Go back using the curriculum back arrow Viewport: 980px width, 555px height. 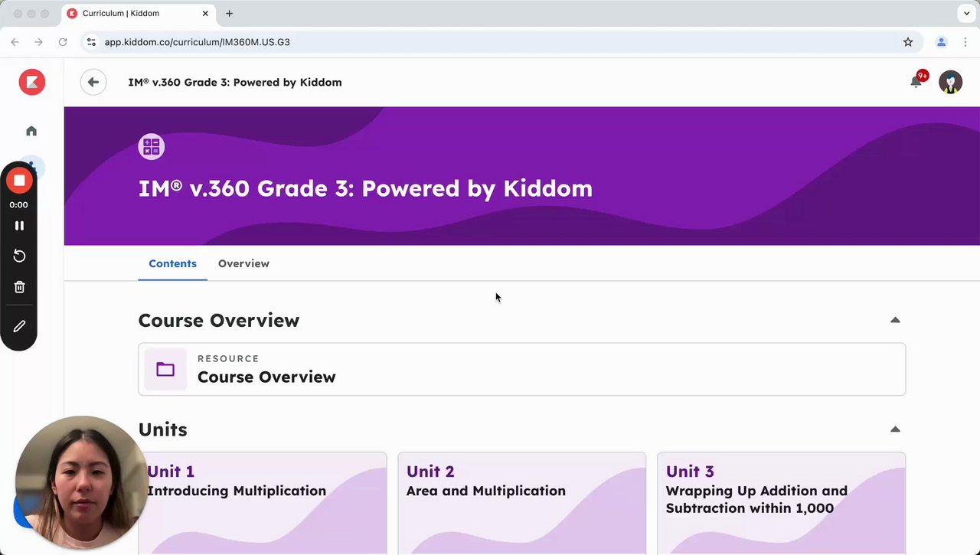(x=93, y=82)
